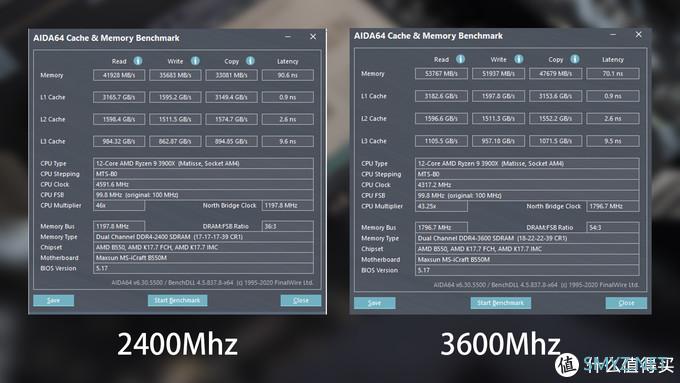The width and height of the screenshot is (680, 383).
Task: Click L1 Cache copy 3149.4 GB/s field
Action: (232, 97)
